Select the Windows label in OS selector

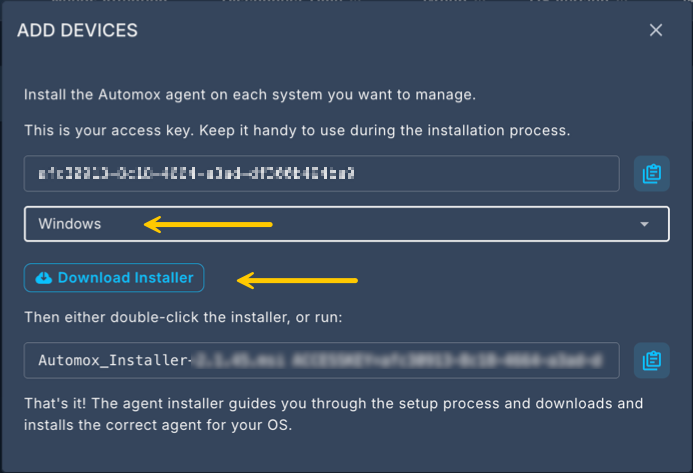(70, 224)
